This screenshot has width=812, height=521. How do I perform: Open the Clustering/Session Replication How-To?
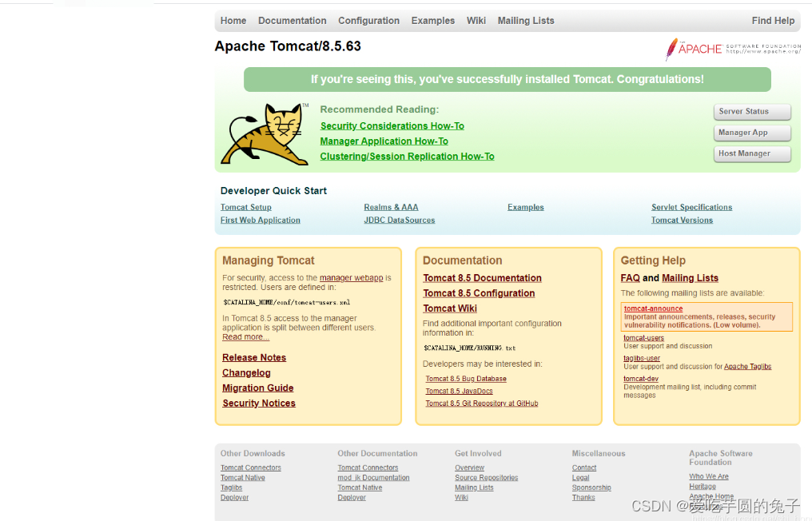coord(407,156)
